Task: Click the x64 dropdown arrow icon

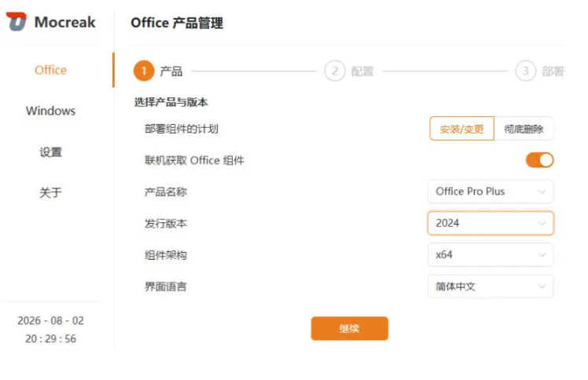Action: pos(542,255)
